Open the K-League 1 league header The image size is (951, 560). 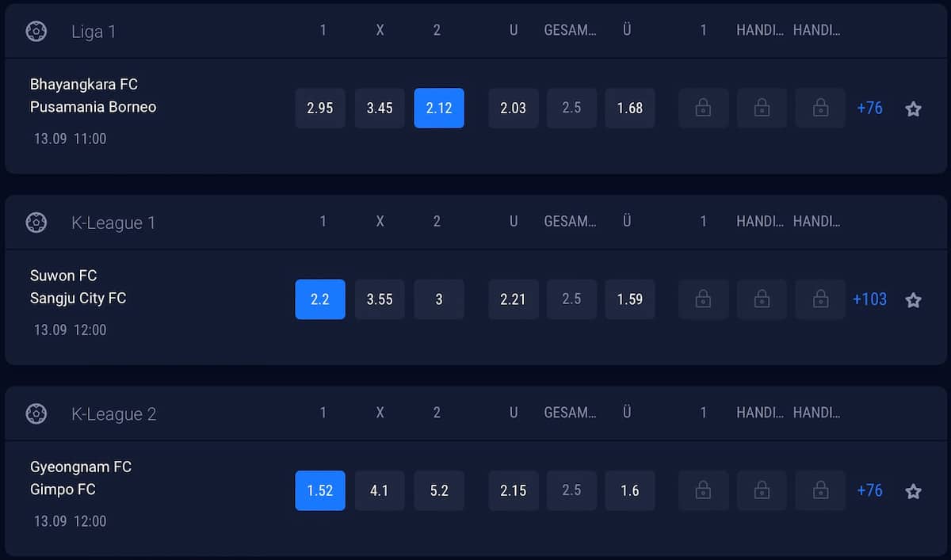tap(113, 223)
